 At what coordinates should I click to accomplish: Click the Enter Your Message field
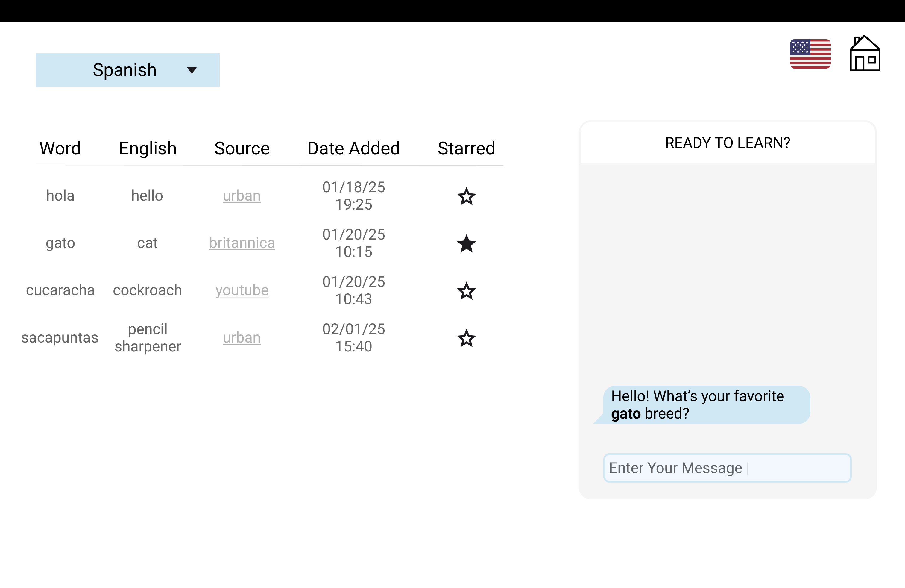coord(727,468)
